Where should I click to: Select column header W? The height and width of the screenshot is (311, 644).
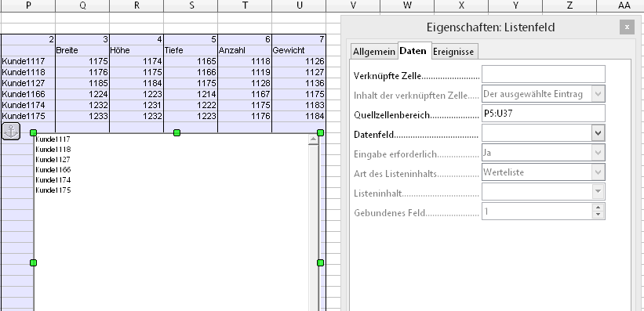[407, 5]
